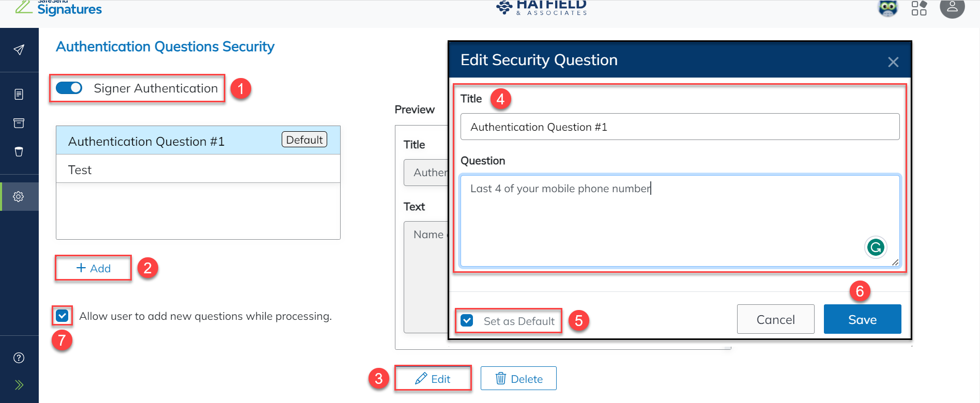Click the Grammarly icon in the Question box
Viewport: 980px width, 403px height.
(875, 247)
